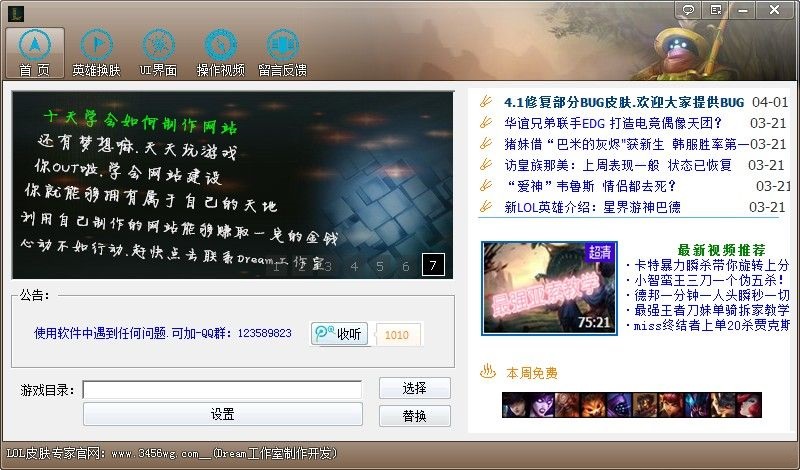This screenshot has width=800, height=470.
Task: Open official site www.3456wg.com in status bar
Action: point(155,453)
